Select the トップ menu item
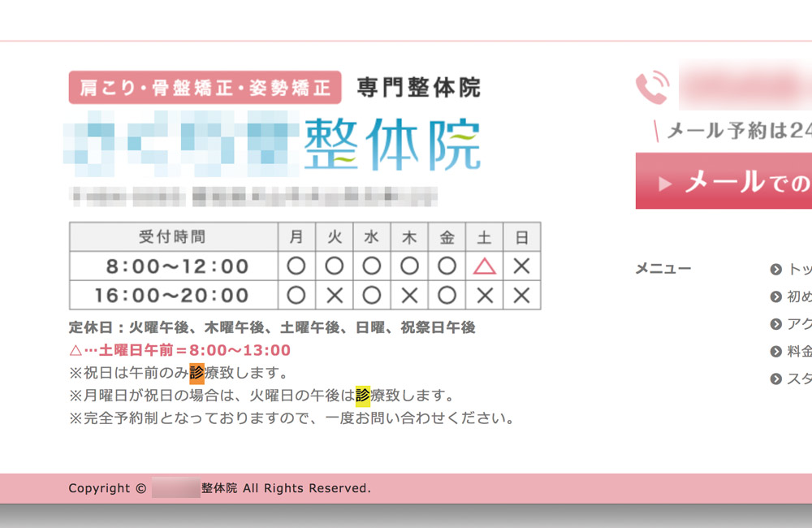This screenshot has width=812, height=528. click(800, 268)
